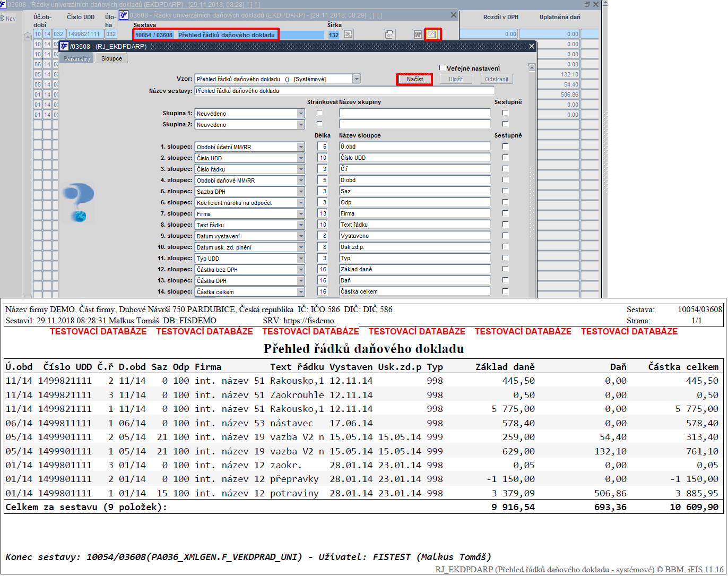Screen dimensions: 728x576
Task: Open the Skupina 1 dropdown
Action: pos(301,114)
